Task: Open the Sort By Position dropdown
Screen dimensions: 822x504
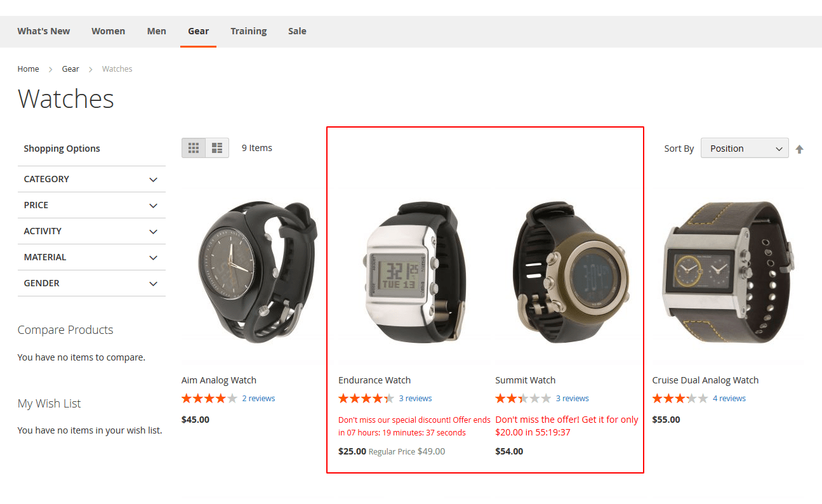Action: (x=744, y=148)
